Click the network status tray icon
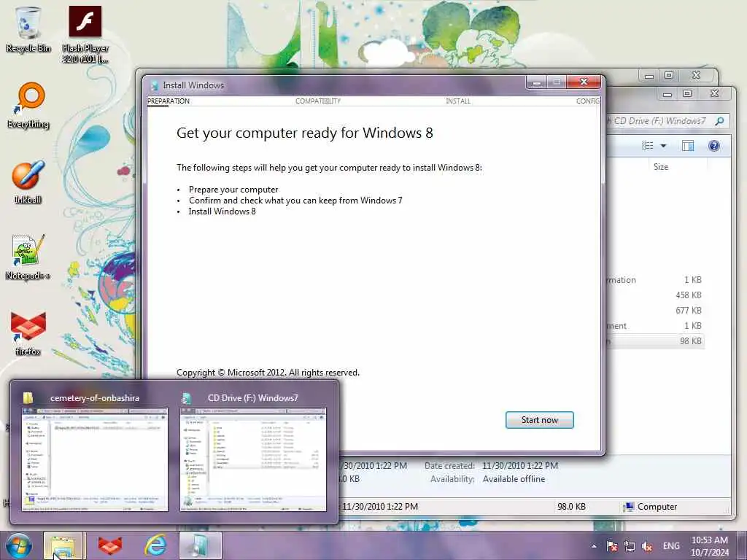The width and height of the screenshot is (747, 560). pos(630,546)
